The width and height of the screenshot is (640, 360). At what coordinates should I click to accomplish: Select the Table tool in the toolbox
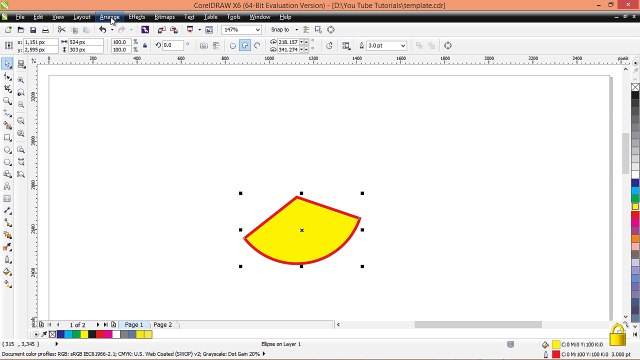[7, 199]
